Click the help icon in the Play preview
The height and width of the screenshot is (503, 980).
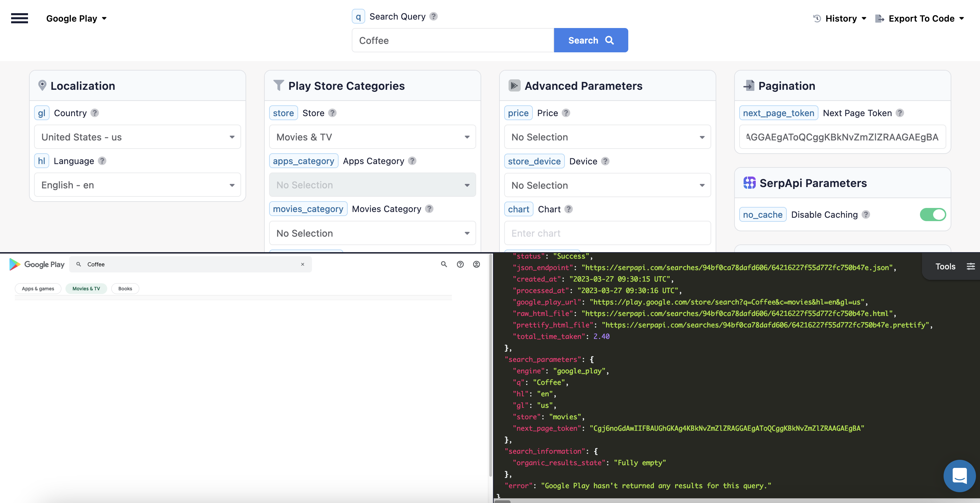(460, 264)
